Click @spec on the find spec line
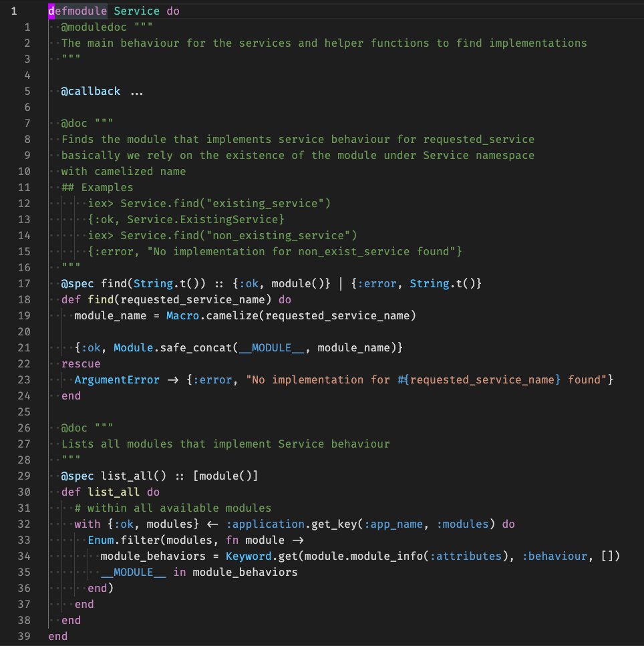The width and height of the screenshot is (644, 646). pyautogui.click(x=77, y=284)
